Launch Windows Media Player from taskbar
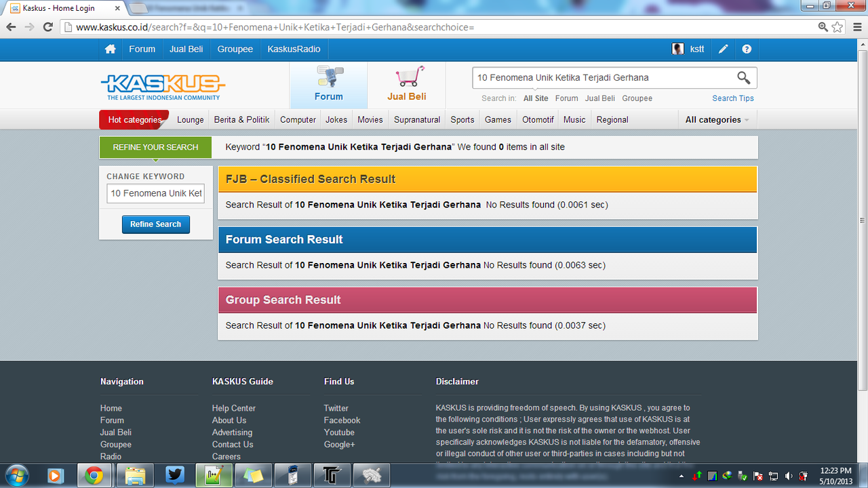Image resolution: width=868 pixels, height=488 pixels. coord(56,475)
